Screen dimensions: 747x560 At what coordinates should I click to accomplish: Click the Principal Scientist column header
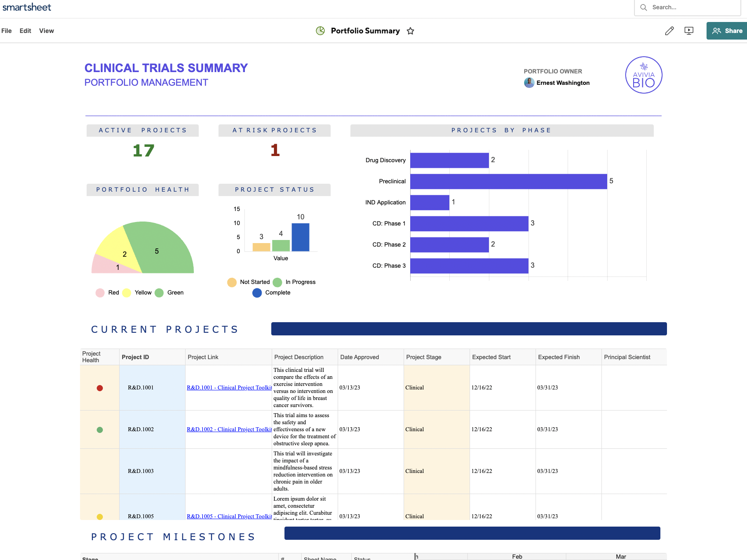pyautogui.click(x=634, y=357)
